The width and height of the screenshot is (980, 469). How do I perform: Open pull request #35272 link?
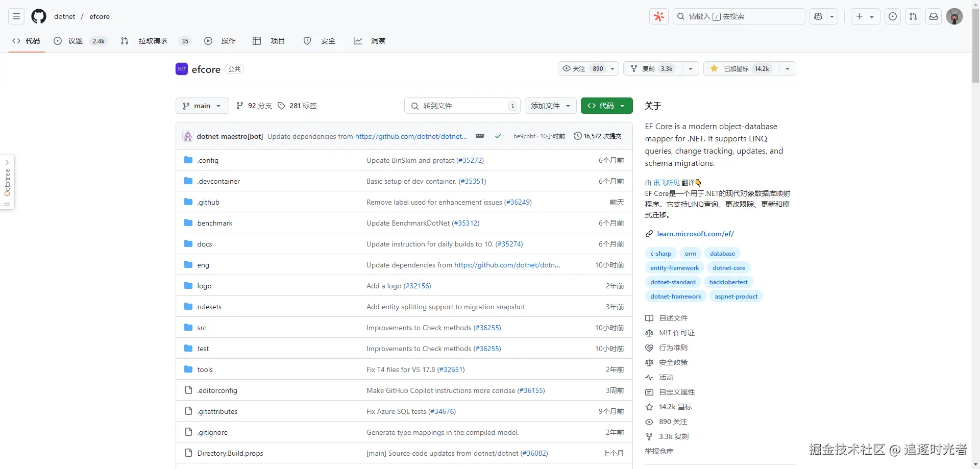[470, 160]
